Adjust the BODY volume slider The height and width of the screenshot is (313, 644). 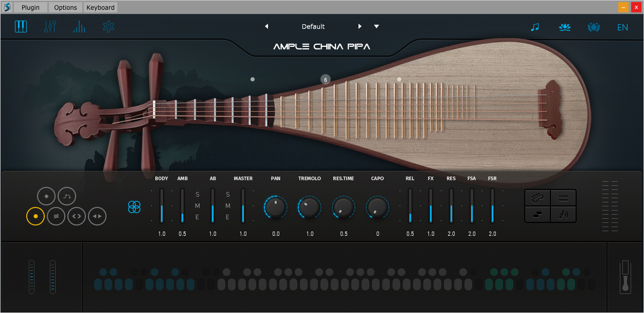162,205
